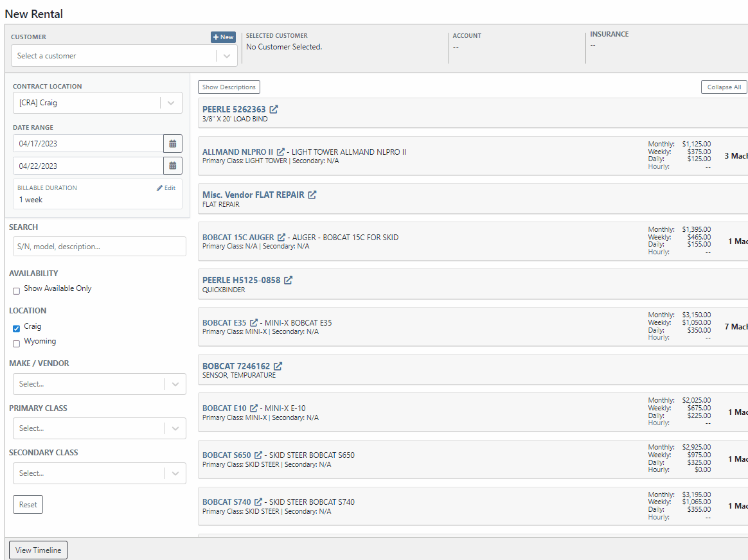
Task: Open calendar picker for end date 04/22/2023
Action: [x=173, y=166]
